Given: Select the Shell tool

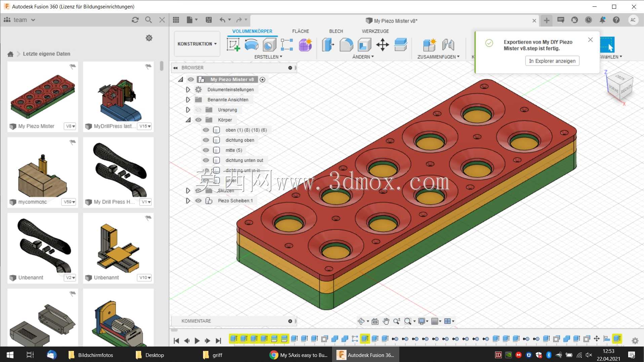Looking at the screenshot, I should click(x=364, y=44).
